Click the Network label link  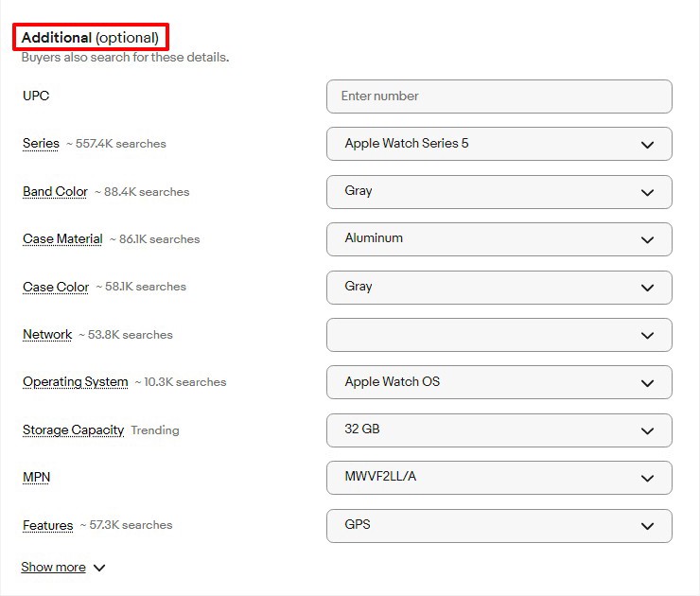47,334
